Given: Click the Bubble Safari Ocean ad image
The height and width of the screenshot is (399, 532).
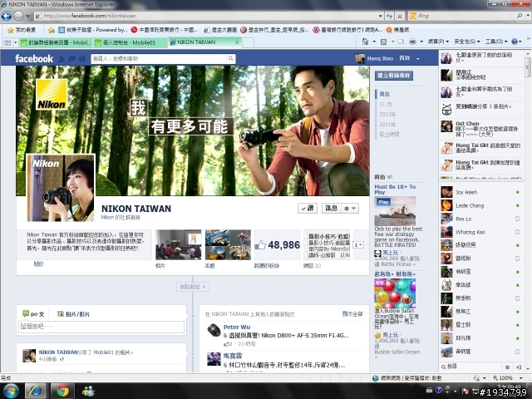Looking at the screenshot, I should click(395, 293).
